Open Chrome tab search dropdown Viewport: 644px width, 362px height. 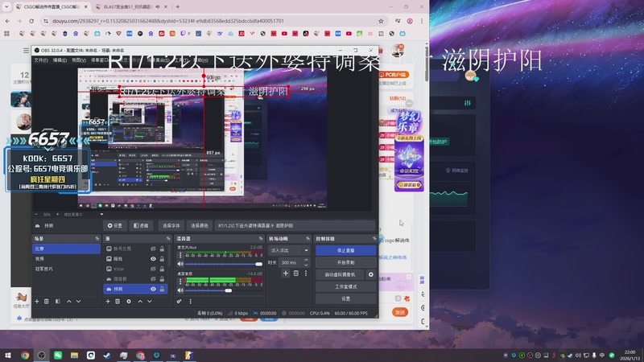click(x=6, y=6)
